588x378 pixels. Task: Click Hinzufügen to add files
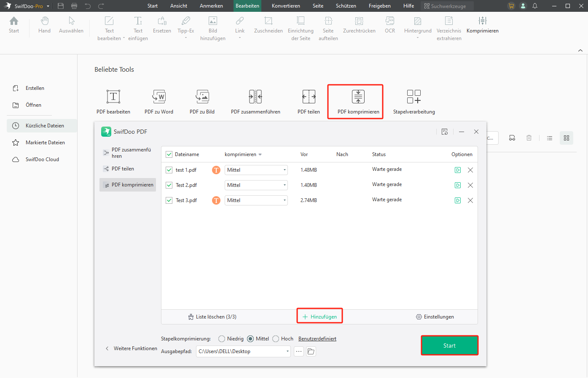coord(320,317)
